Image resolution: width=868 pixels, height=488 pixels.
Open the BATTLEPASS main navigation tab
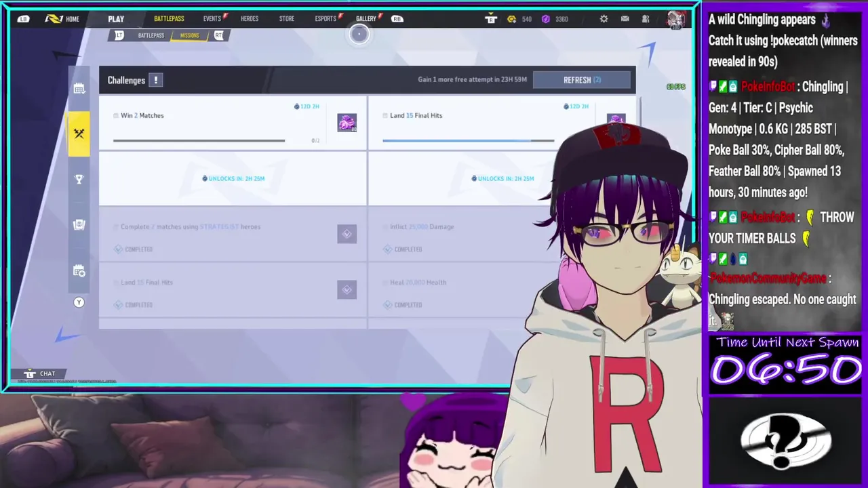click(169, 19)
